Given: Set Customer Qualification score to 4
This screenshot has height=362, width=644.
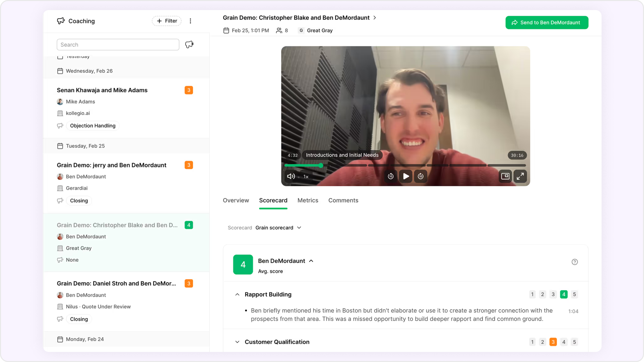Looking at the screenshot, I should pos(564,342).
